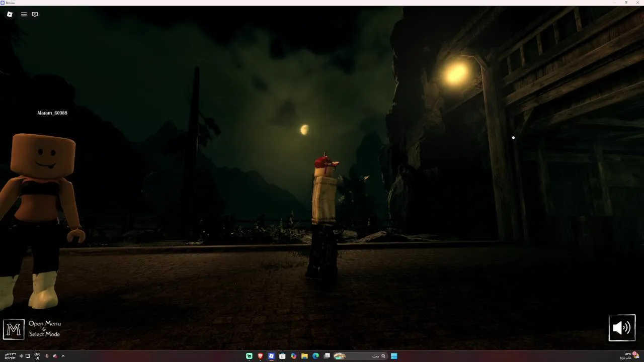
Task: Switch to Roblox app in taskbar
Action: coord(271,356)
